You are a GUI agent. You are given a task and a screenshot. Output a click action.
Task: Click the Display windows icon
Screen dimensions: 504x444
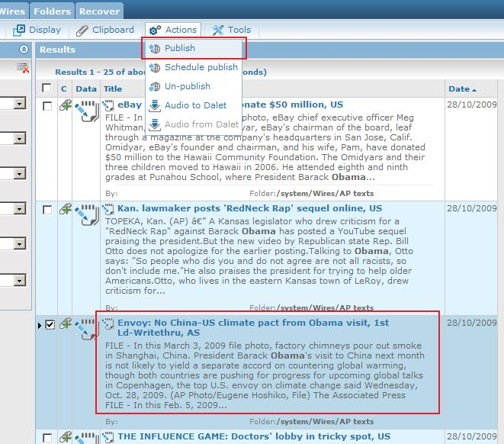click(x=18, y=31)
